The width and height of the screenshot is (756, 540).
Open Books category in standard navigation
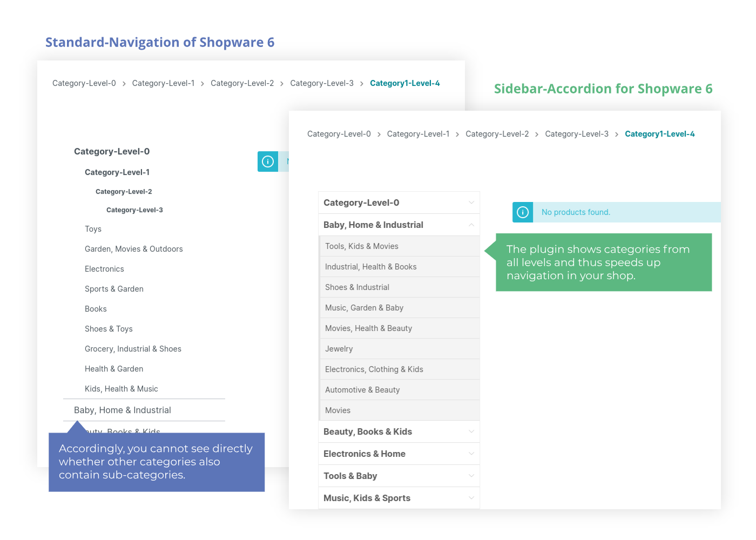click(x=96, y=309)
